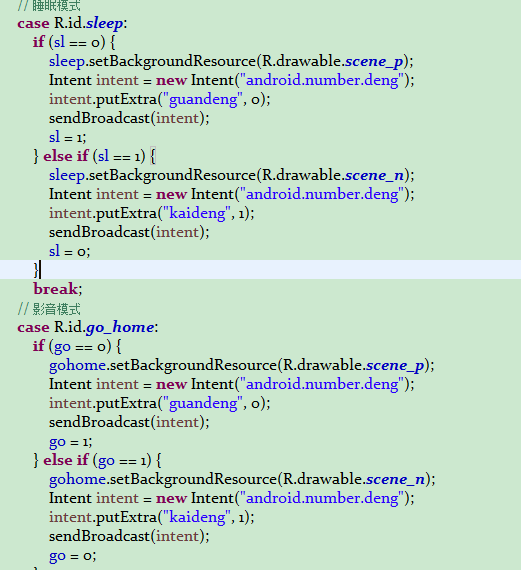Click the '// 睡眠模式' comment
This screenshot has height=570, width=521.
coord(49,5)
